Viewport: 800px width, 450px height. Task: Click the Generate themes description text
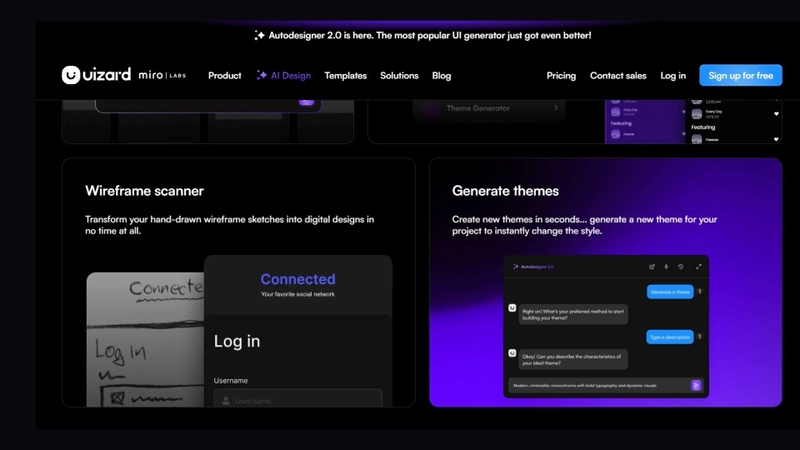585,225
